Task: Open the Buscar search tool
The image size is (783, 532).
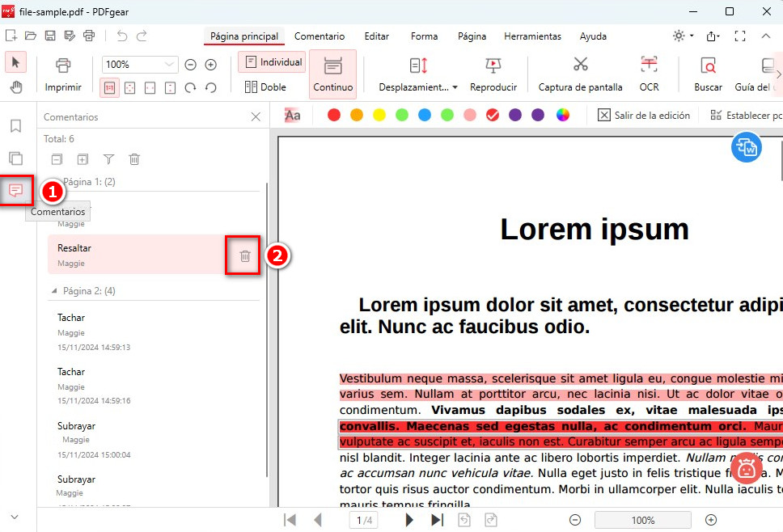Action: [707, 73]
